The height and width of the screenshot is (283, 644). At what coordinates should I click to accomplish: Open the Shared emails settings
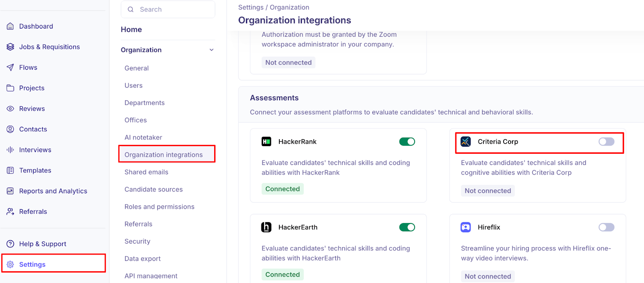pyautogui.click(x=147, y=172)
